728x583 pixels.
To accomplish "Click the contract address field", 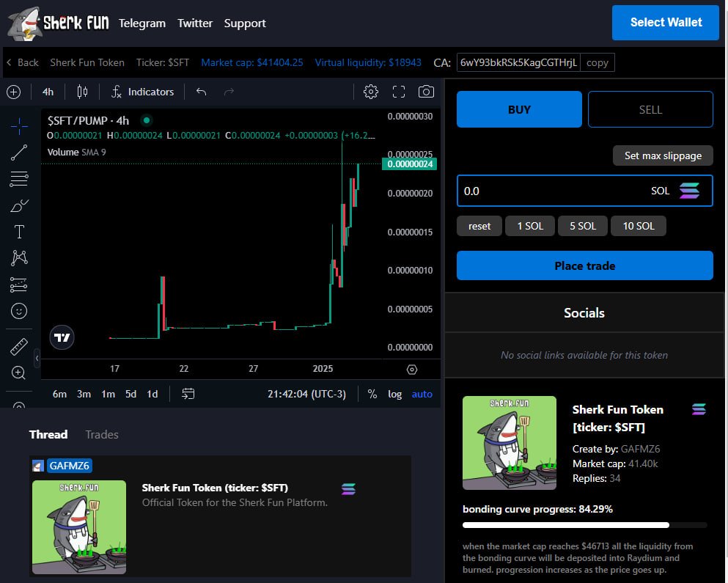I will [518, 63].
